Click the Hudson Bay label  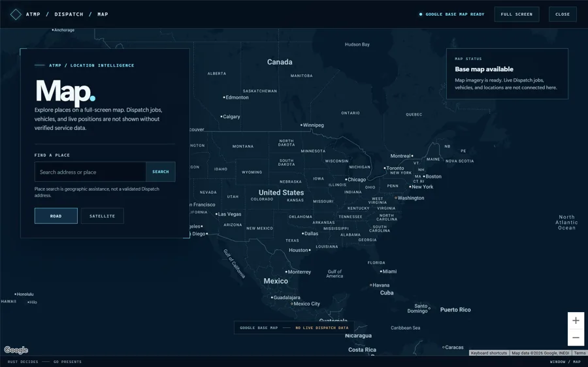[357, 44]
